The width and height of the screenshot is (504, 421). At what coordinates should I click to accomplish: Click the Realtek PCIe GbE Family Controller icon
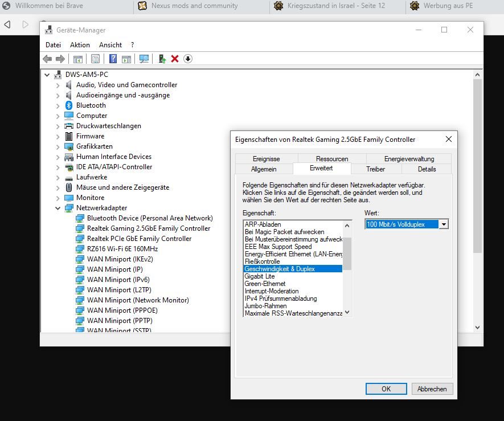[x=80, y=239]
